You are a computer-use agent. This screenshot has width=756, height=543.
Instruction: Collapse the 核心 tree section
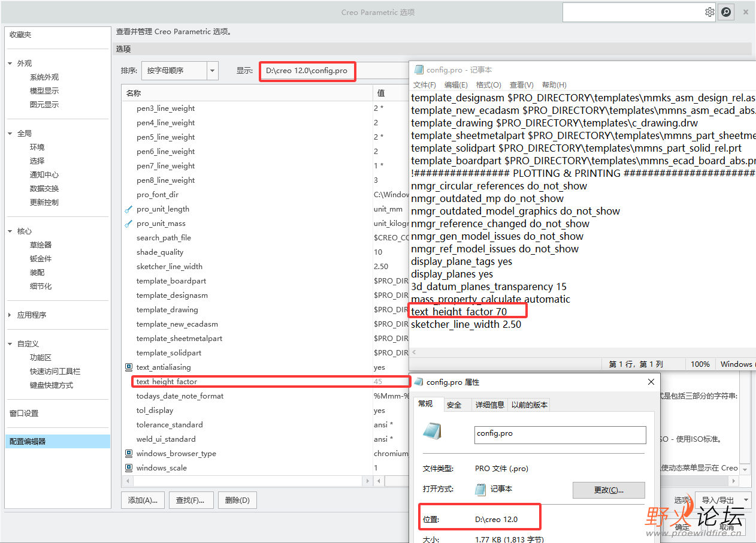click(x=10, y=231)
